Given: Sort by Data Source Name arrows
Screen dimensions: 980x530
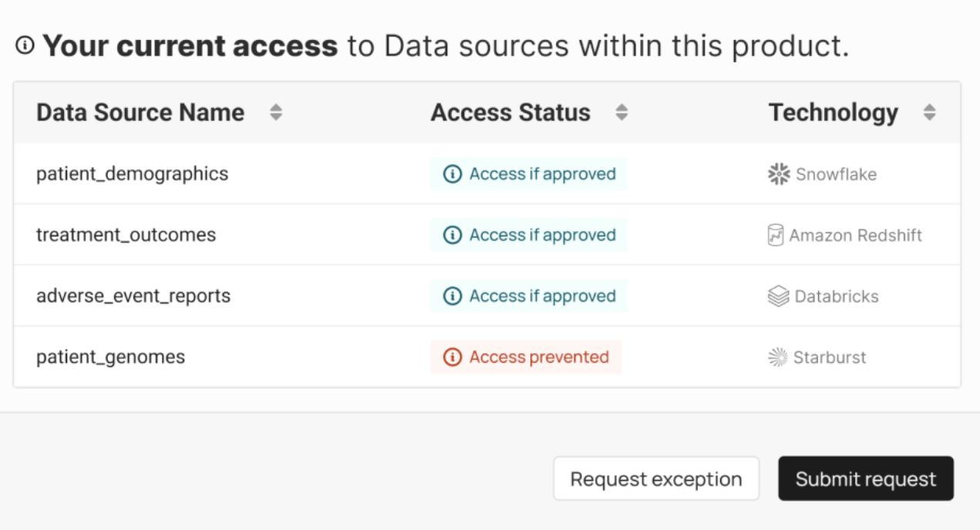Looking at the screenshot, I should point(276,112).
